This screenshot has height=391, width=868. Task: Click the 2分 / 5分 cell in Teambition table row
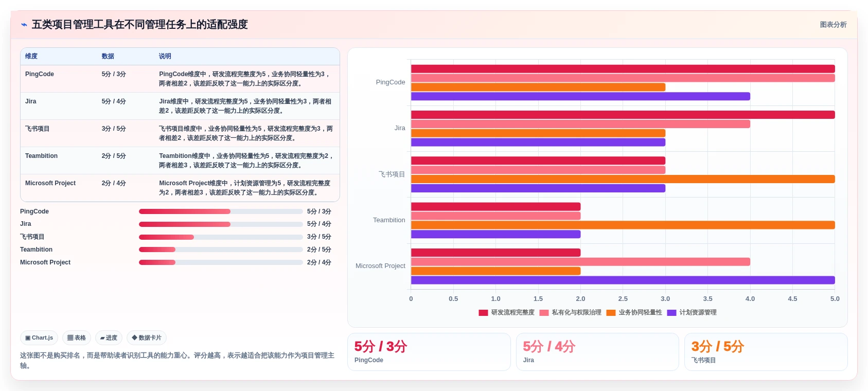coord(114,156)
